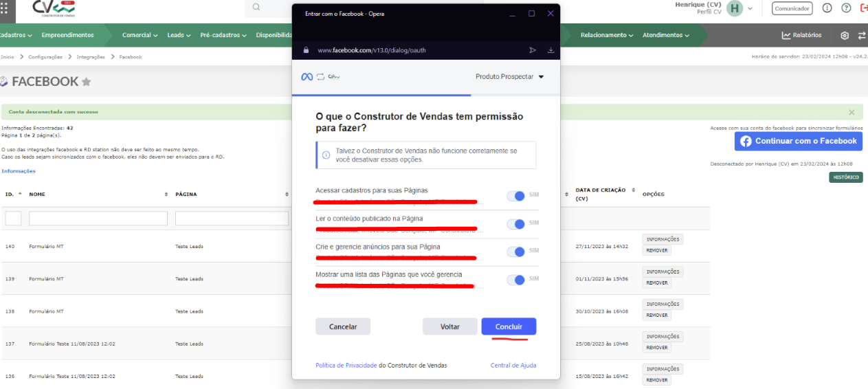This screenshot has height=389, width=868.
Task: Open Política de Privacidade link
Action: pos(346,365)
